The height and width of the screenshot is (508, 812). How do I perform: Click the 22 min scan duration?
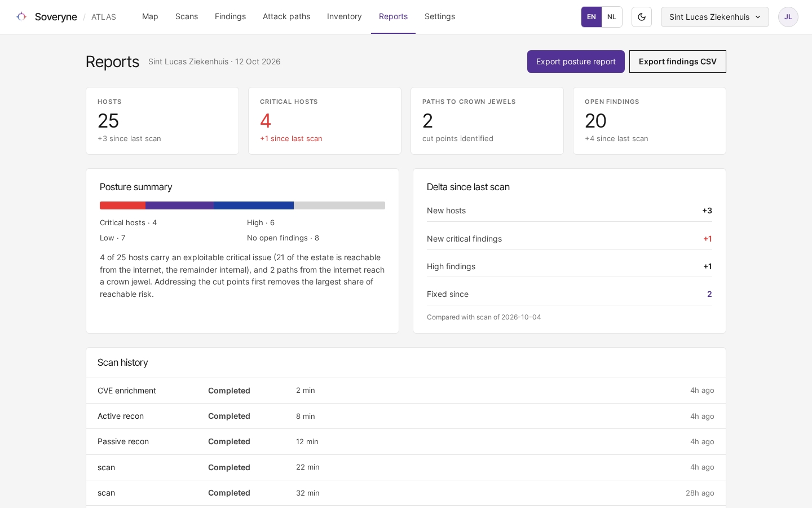pos(308,467)
